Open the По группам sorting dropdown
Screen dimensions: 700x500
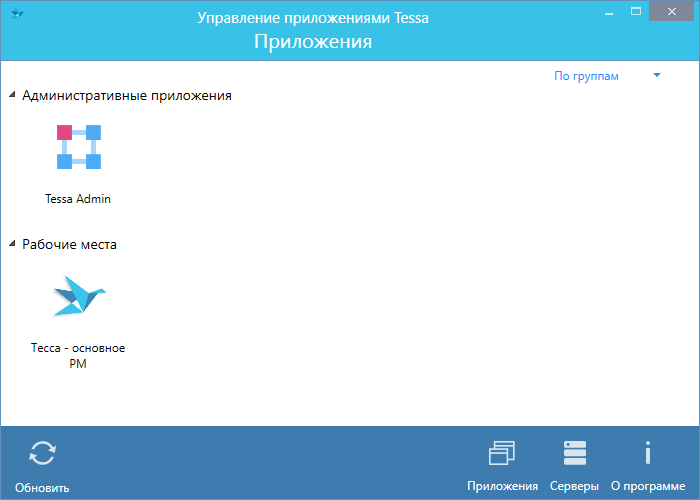tap(607, 76)
